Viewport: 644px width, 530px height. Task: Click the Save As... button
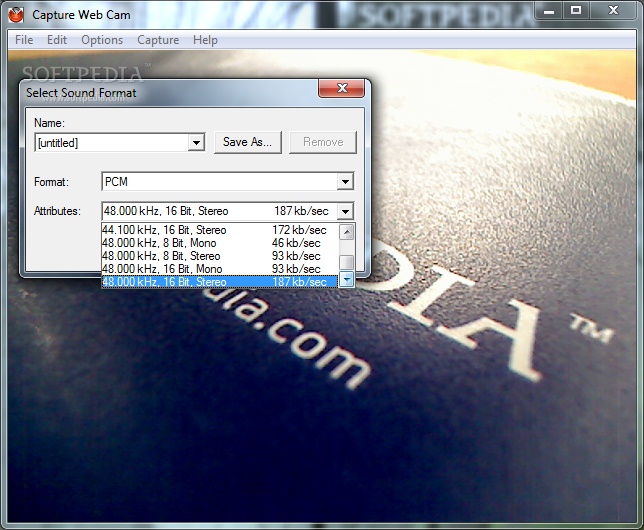248,142
